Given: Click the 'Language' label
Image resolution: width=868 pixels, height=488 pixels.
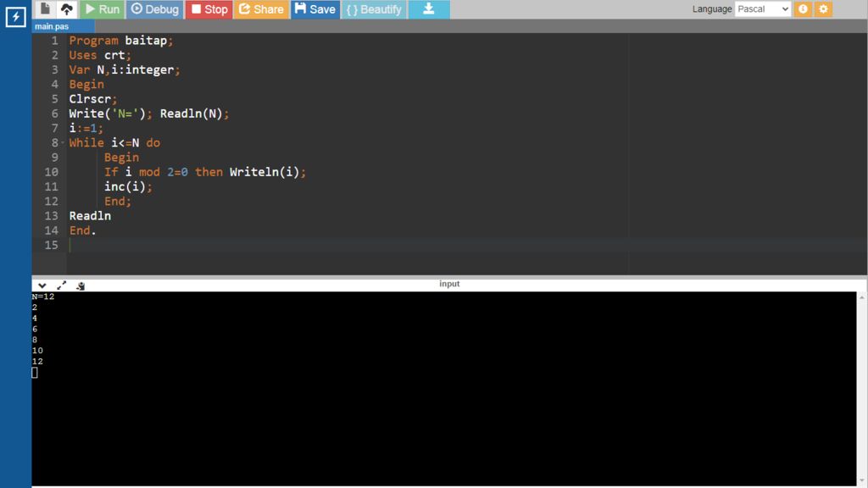Looking at the screenshot, I should pyautogui.click(x=712, y=8).
